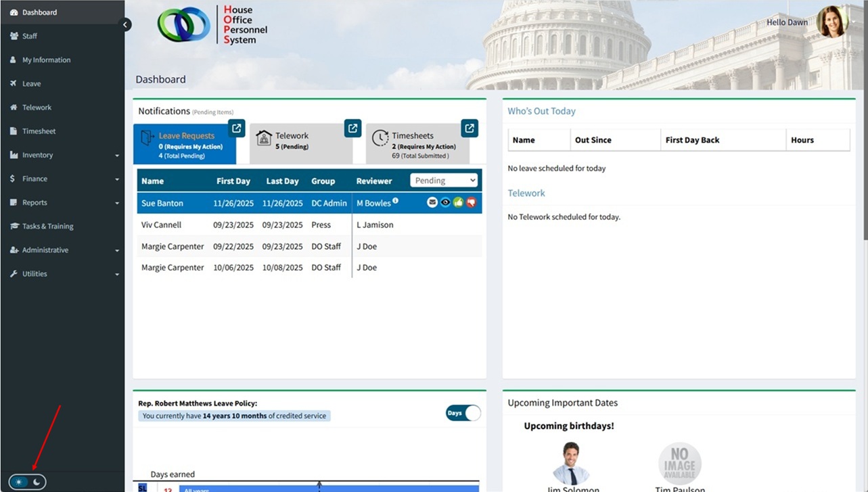
Task: Expand the Administrative submenu arrow
Action: tap(117, 250)
